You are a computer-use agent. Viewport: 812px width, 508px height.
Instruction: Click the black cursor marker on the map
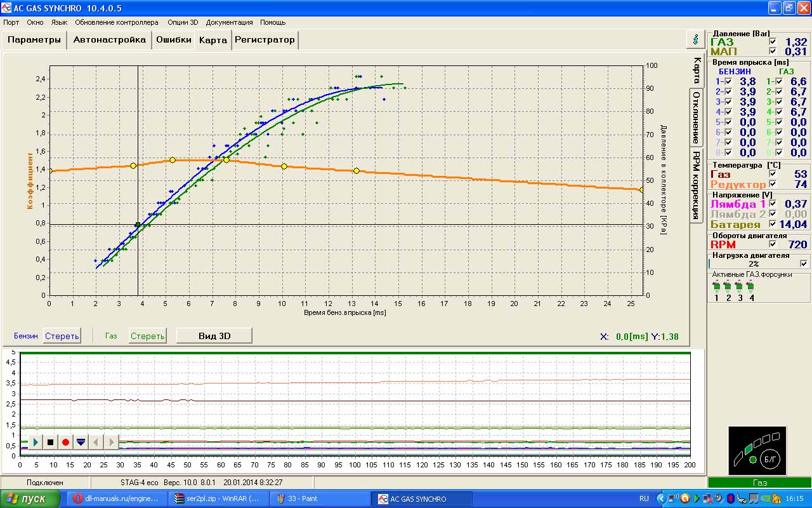(138, 225)
